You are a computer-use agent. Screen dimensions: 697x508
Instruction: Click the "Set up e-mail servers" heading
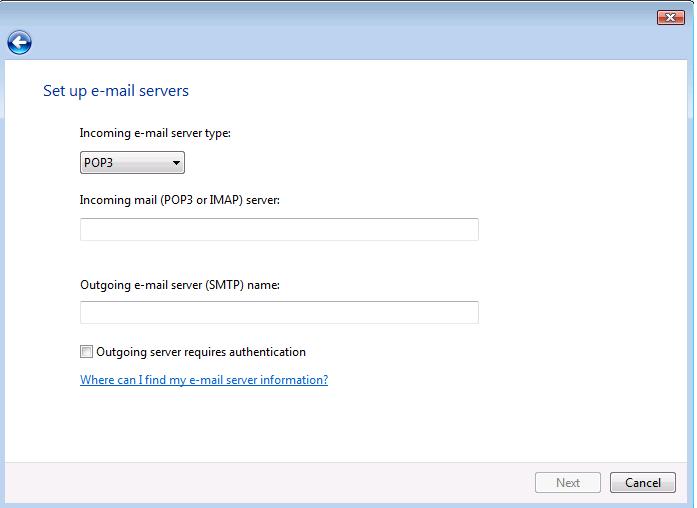click(x=116, y=91)
